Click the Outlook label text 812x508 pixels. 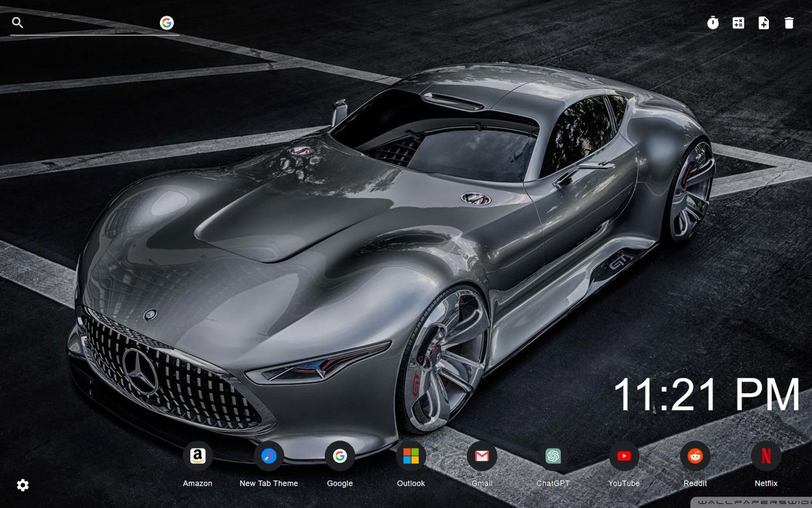(x=411, y=483)
